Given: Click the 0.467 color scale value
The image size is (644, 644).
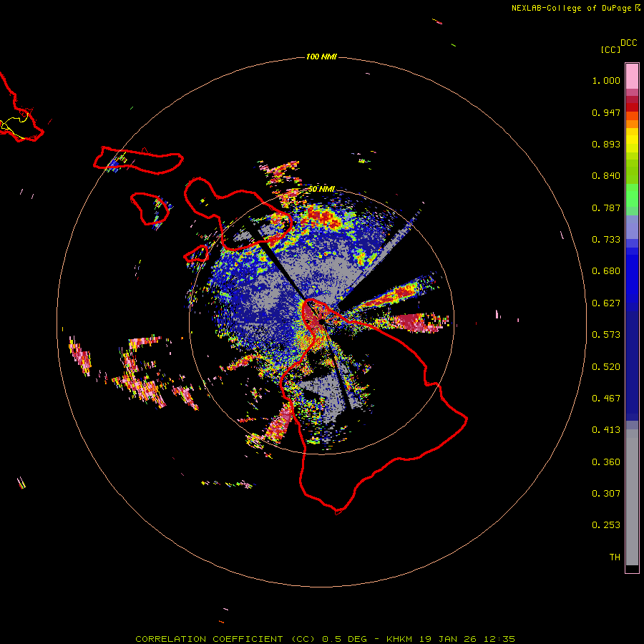Looking at the screenshot, I should 606,399.
